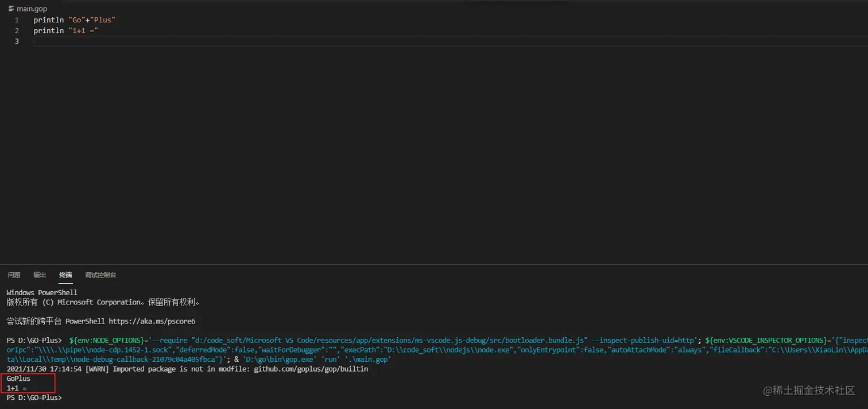Viewport: 868px width, 409px height.
Task: Click the 'D:\go\bin\gop.exe' path in terminal
Action: pyautogui.click(x=279, y=359)
